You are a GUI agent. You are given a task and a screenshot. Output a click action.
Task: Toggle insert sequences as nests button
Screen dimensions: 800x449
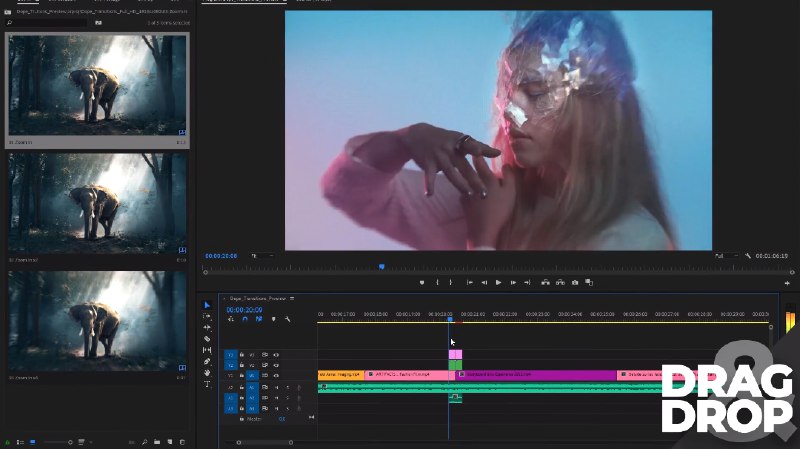coord(231,319)
